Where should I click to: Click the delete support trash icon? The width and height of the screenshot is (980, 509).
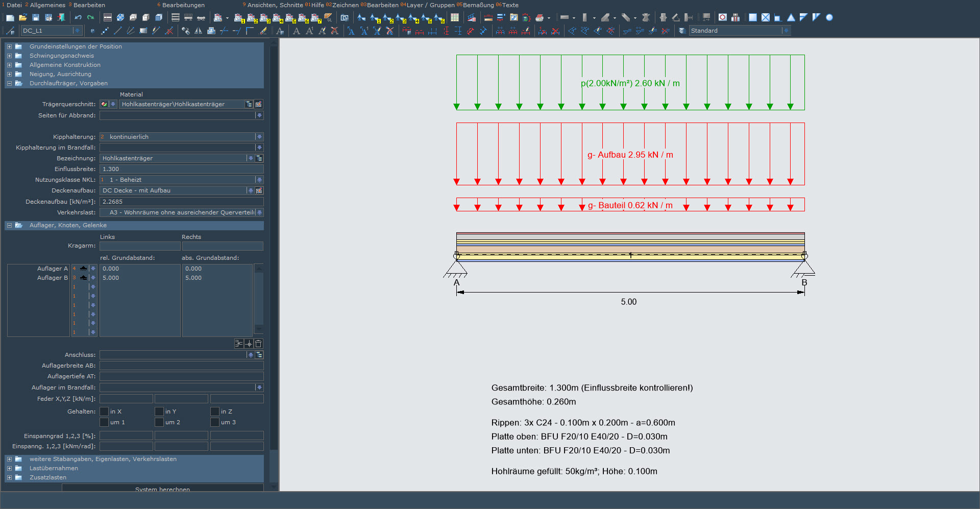[x=258, y=344]
